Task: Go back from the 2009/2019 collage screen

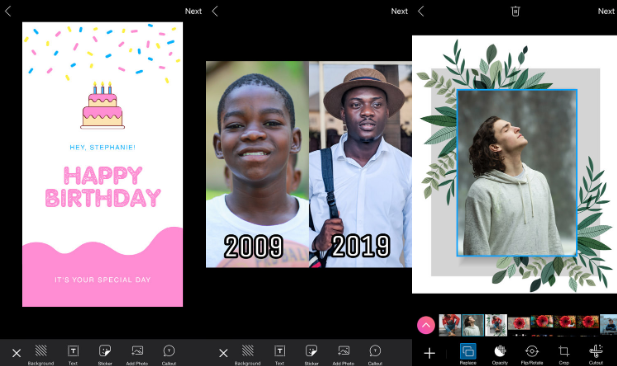Action: 215,11
